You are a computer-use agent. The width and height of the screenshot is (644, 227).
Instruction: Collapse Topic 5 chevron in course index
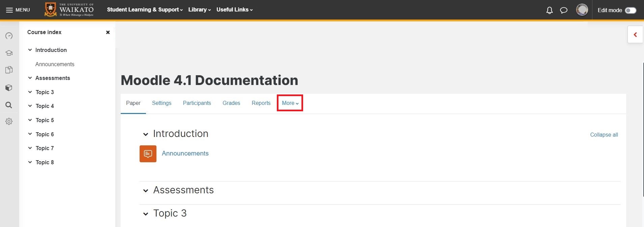[x=30, y=120]
